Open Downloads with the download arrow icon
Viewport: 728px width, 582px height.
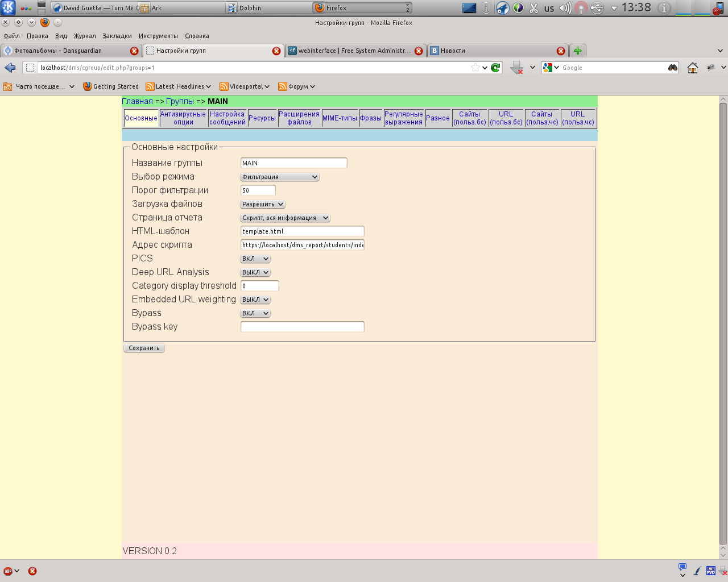coord(516,67)
